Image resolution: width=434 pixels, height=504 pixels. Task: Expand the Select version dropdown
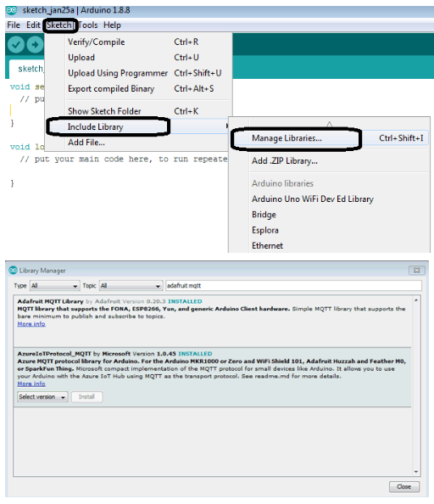pos(42,397)
